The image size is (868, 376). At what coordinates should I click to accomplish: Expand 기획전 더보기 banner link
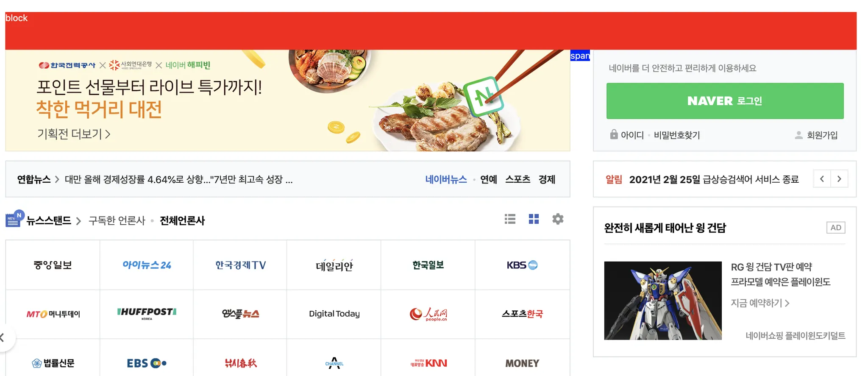pyautogui.click(x=74, y=134)
